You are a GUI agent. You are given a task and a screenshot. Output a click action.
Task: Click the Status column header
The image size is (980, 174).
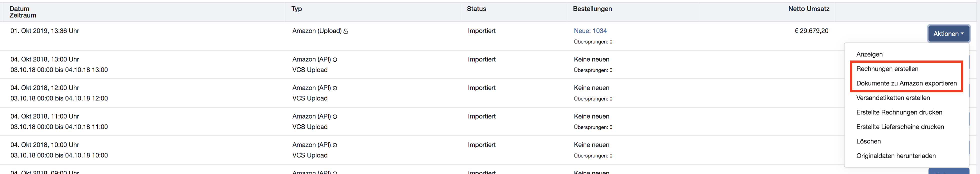point(476,9)
